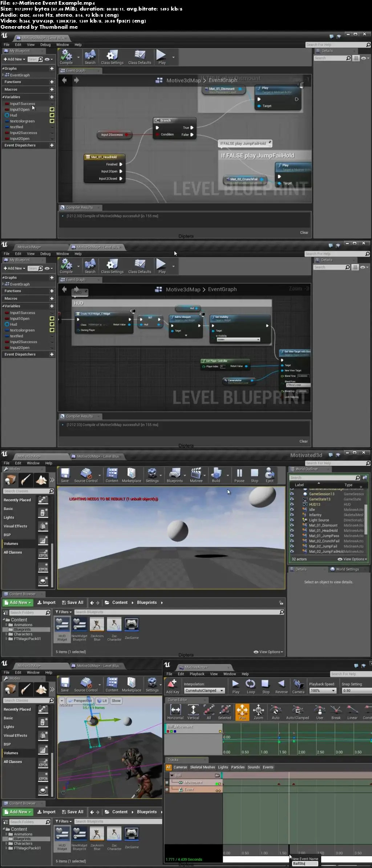This screenshot has width=372, height=868.
Task: Select the Pan tool in Curve Editor
Action: 242,711
